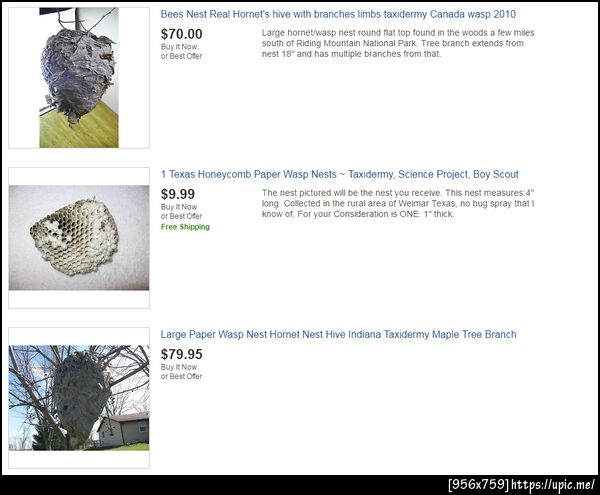
Task: Open the Canada hornet's hive photo thumbnail
Action: 79,78
